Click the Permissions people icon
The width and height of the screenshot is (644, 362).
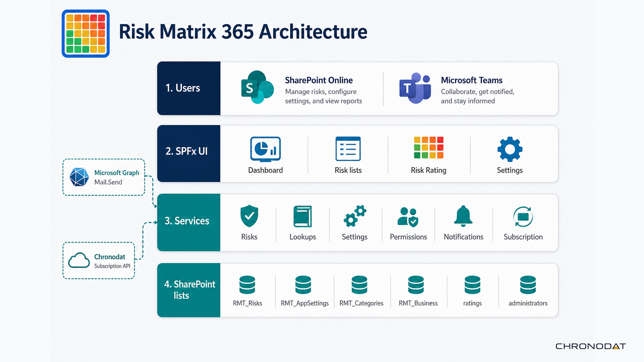[408, 217]
